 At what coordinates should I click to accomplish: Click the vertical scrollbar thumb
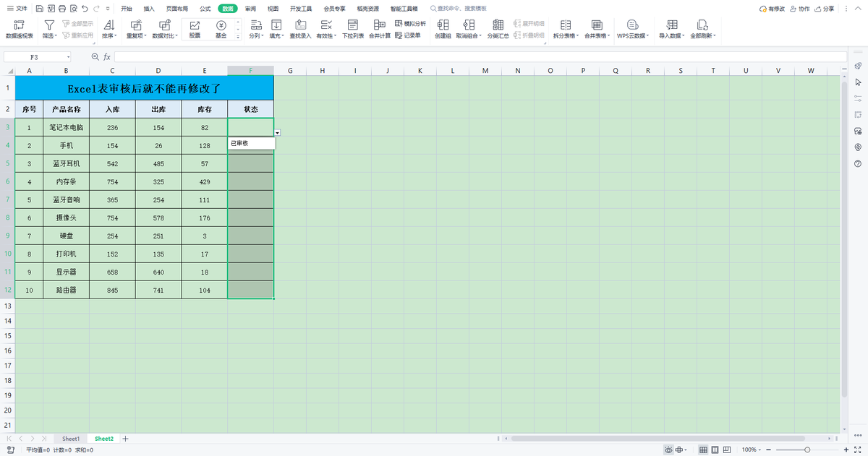[844, 238]
